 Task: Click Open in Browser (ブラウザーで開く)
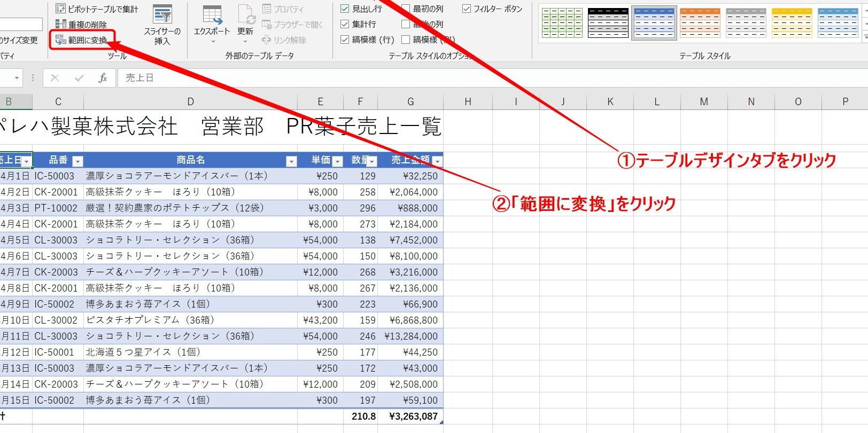[x=292, y=25]
